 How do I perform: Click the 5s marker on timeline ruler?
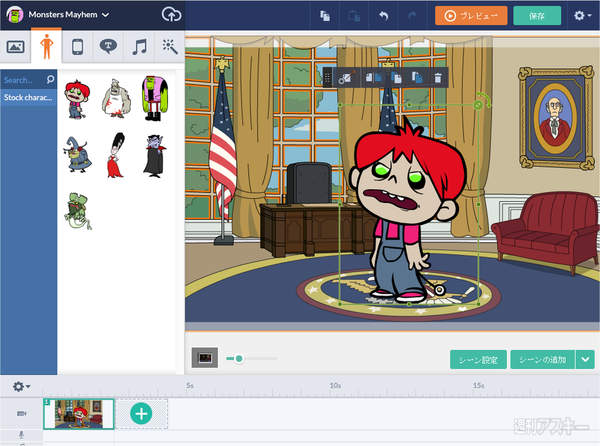coord(190,386)
